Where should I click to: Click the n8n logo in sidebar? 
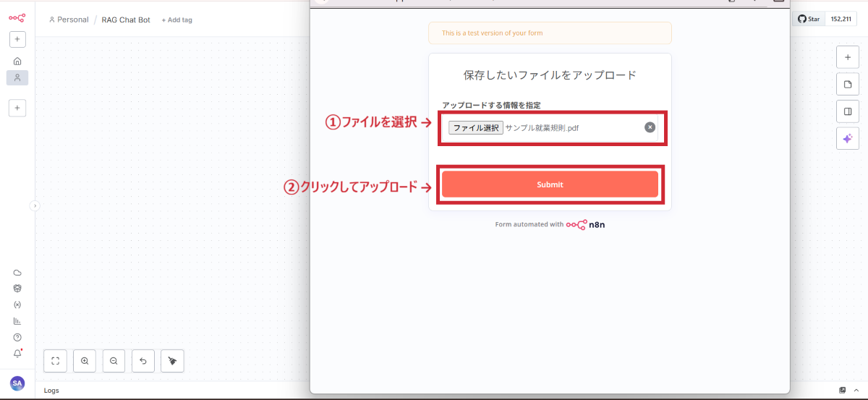point(17,17)
